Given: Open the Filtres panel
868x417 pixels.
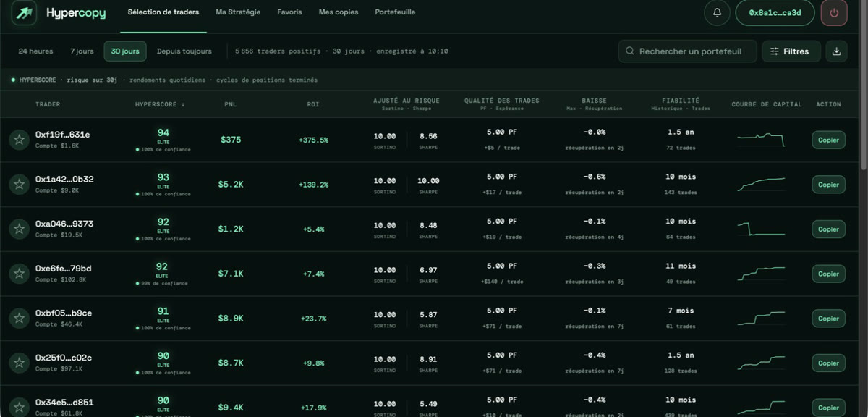Looking at the screenshot, I should coord(791,51).
